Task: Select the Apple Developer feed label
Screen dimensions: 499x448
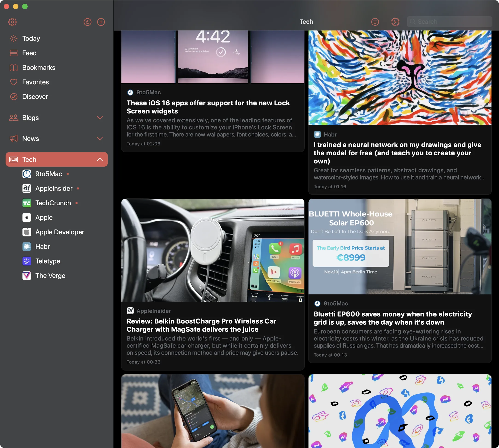Action: tap(60, 232)
